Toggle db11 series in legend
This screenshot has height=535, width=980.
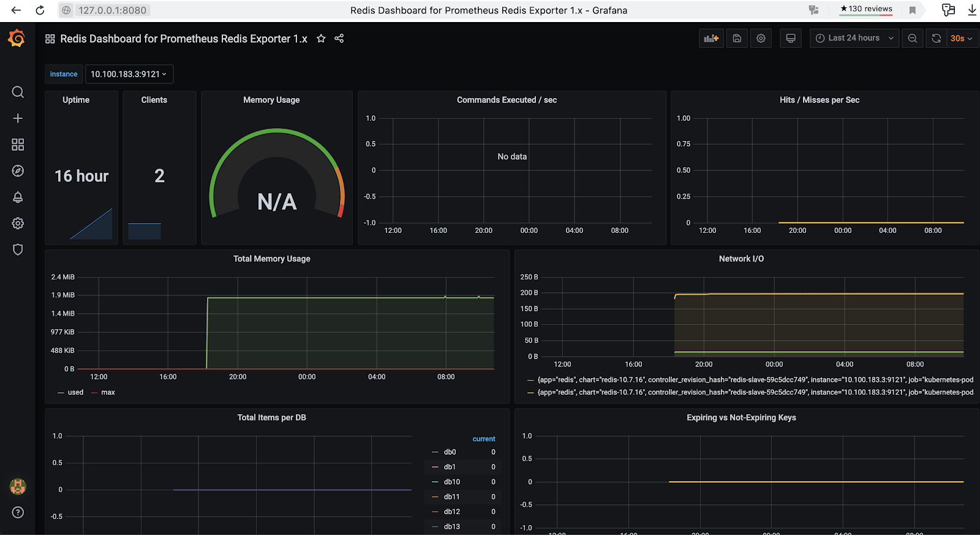click(451, 497)
